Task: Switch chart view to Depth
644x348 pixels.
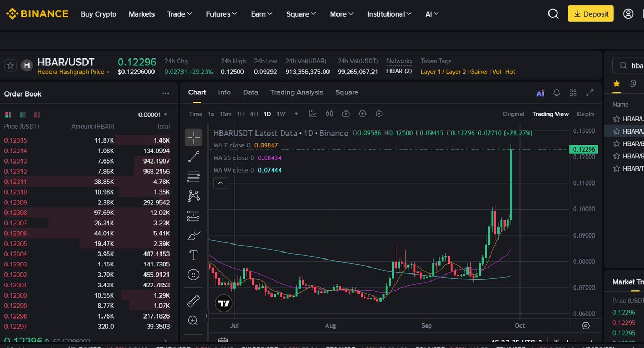Action: tap(586, 114)
